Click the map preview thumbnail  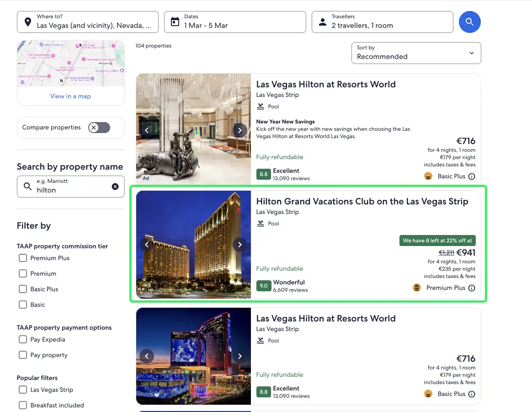tap(70, 64)
